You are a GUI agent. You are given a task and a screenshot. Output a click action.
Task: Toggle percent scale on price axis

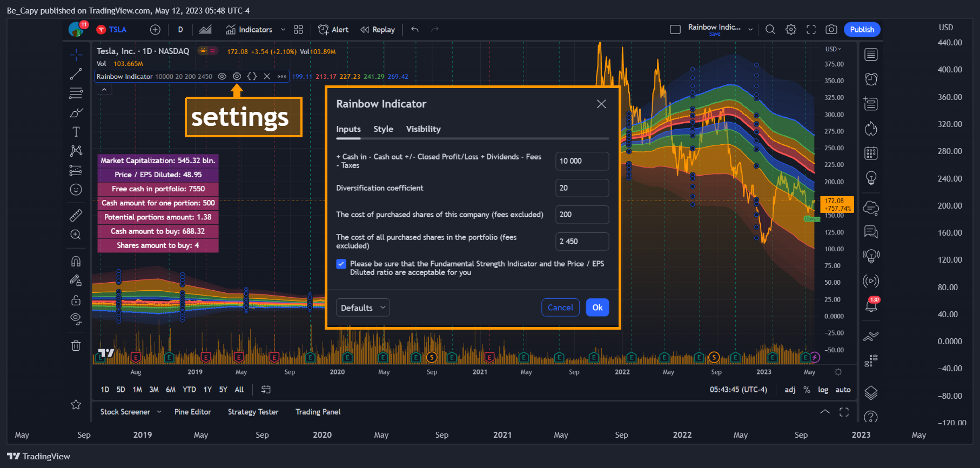click(807, 390)
